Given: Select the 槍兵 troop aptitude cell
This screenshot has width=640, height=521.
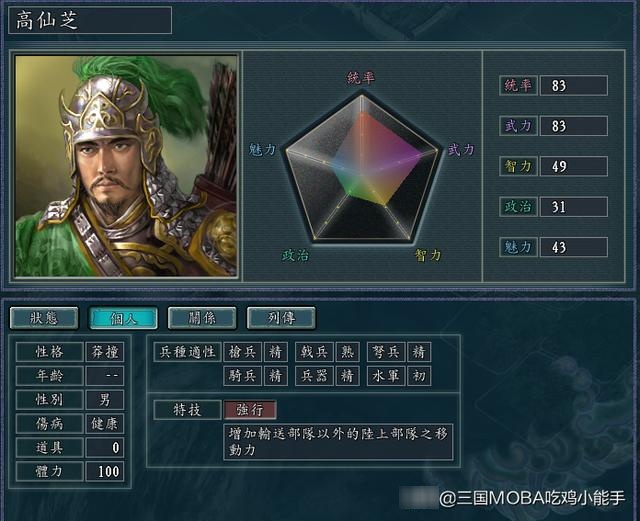Looking at the screenshot, I should (242, 352).
